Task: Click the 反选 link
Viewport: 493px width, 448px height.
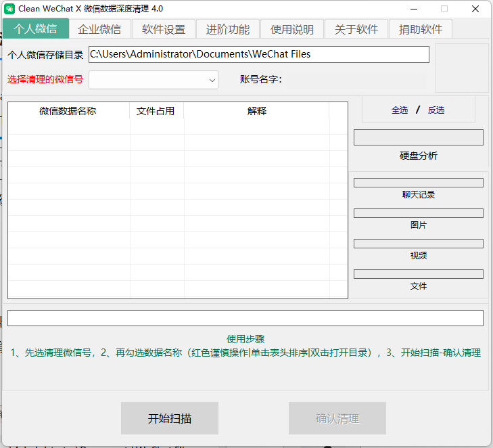Action: click(x=436, y=110)
